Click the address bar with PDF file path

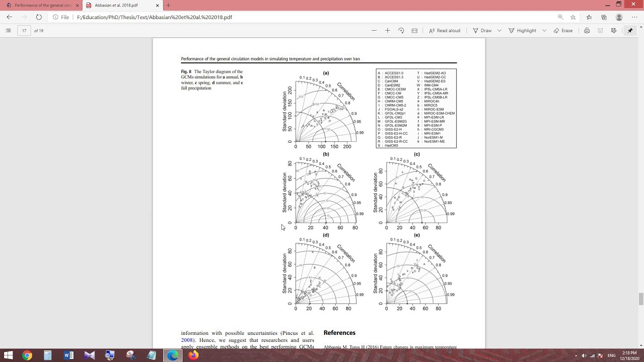pyautogui.click(x=302, y=17)
